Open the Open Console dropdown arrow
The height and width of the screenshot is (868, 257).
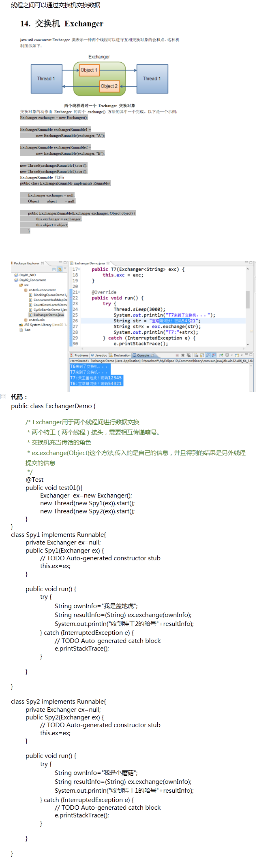pos(242,355)
